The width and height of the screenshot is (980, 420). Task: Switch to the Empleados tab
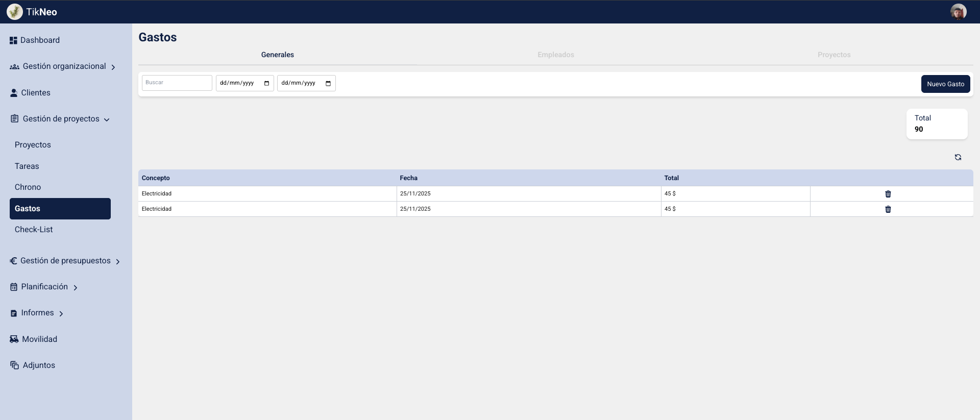[555, 55]
